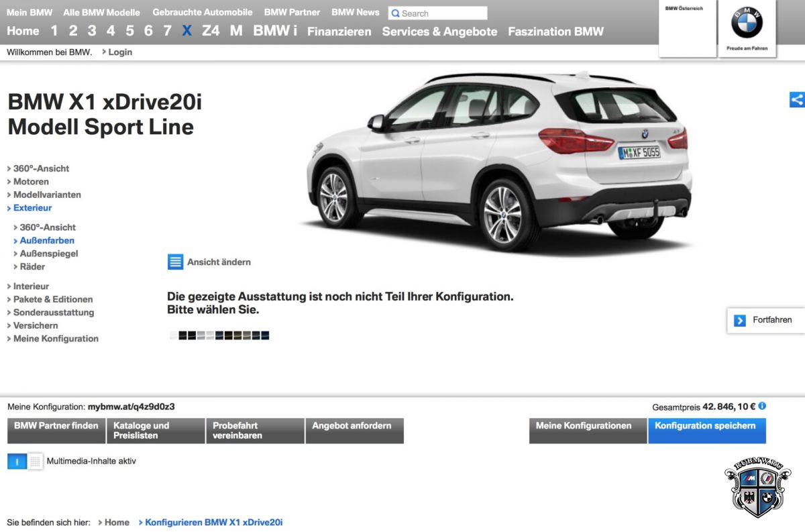Open Gebrauchte Automobile menu item
Viewport: 805px width, 532px height.
(x=203, y=13)
